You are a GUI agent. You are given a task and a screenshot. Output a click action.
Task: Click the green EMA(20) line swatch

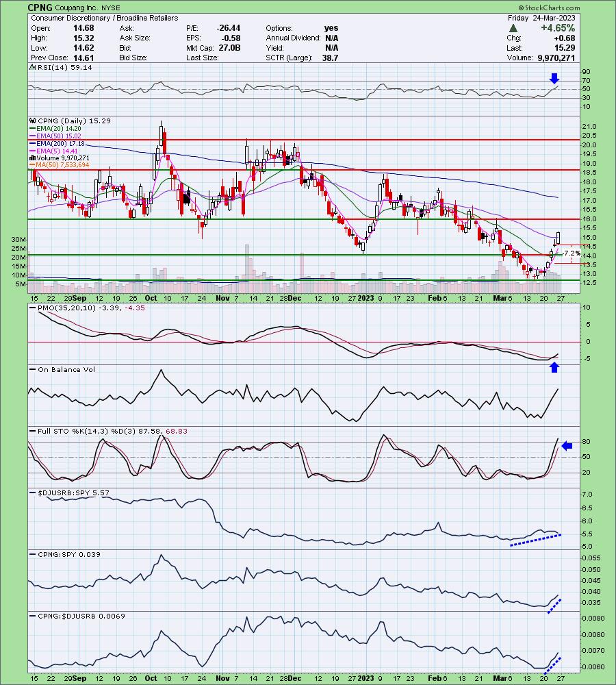pos(32,129)
